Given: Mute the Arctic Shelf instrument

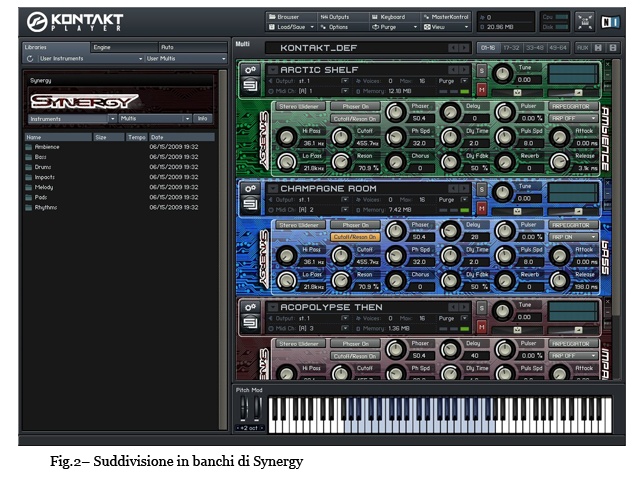Looking at the screenshot, I should pyautogui.click(x=482, y=89).
